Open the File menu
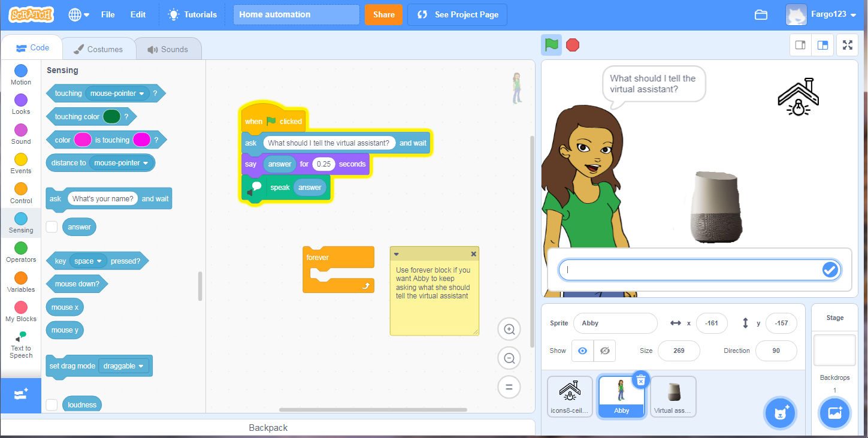 (x=108, y=15)
